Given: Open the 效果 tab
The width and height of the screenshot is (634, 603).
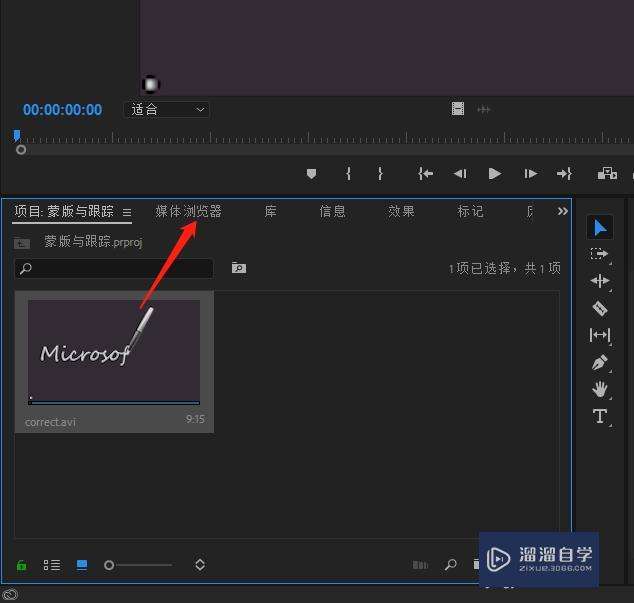Looking at the screenshot, I should click(x=401, y=211).
